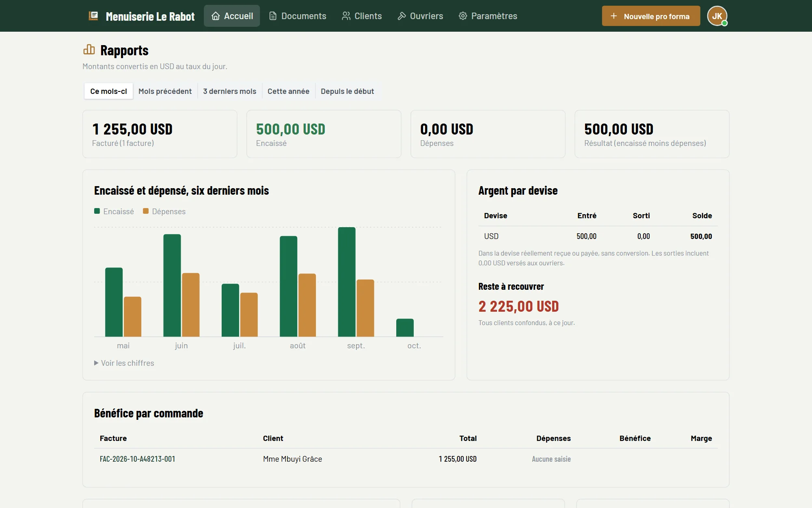Screen dimensions: 812x508
Task: Select Depuis le début period
Action: point(347,91)
